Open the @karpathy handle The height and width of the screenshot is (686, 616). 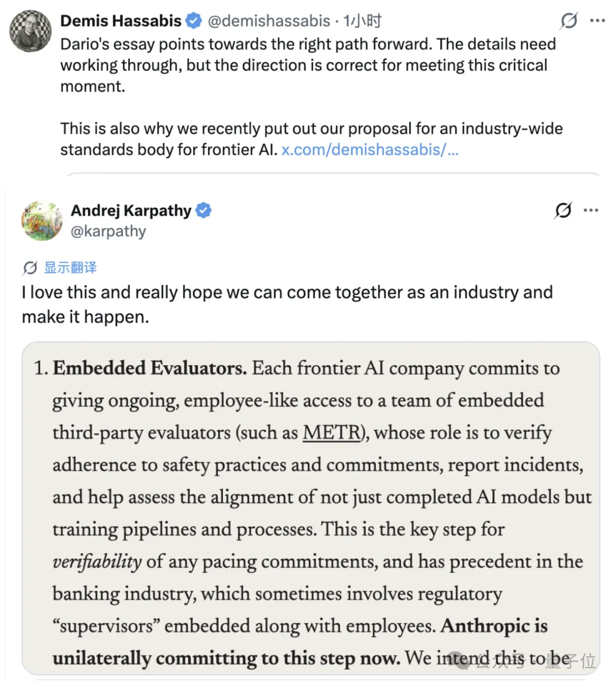tap(108, 231)
